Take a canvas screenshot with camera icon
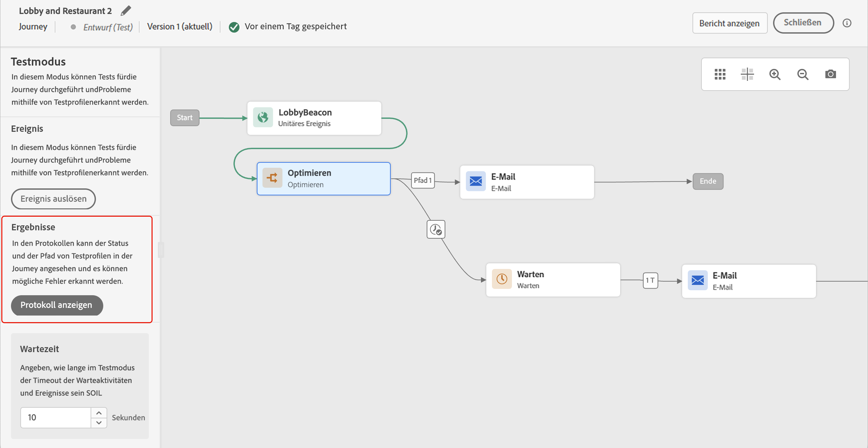This screenshot has width=868, height=448. coord(830,74)
